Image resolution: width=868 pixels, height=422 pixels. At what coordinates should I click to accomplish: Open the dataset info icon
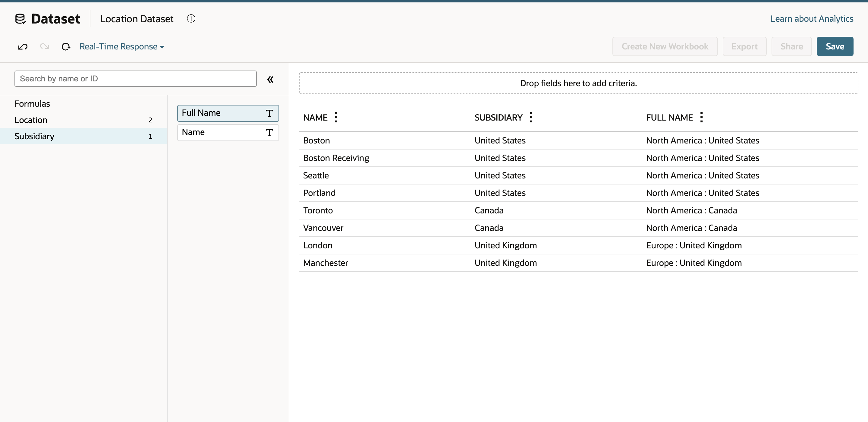(x=191, y=19)
